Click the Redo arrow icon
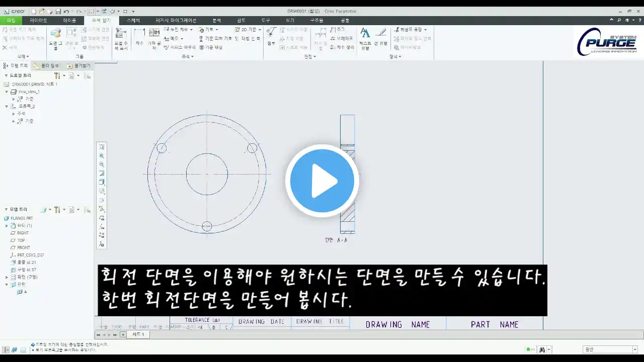The height and width of the screenshot is (362, 644). [78, 11]
